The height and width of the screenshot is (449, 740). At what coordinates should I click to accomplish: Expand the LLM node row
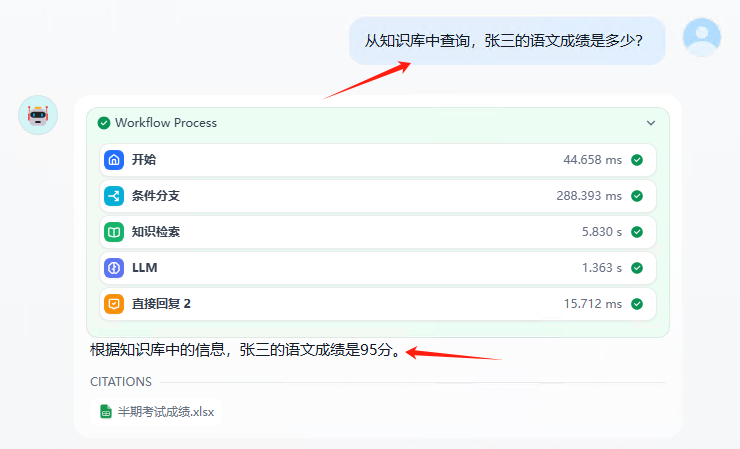(x=377, y=268)
